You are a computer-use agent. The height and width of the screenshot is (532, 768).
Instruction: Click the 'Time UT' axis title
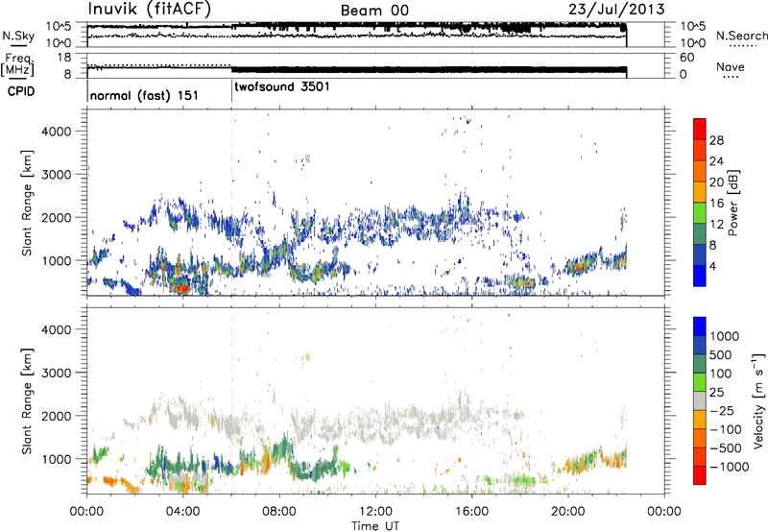click(375, 525)
